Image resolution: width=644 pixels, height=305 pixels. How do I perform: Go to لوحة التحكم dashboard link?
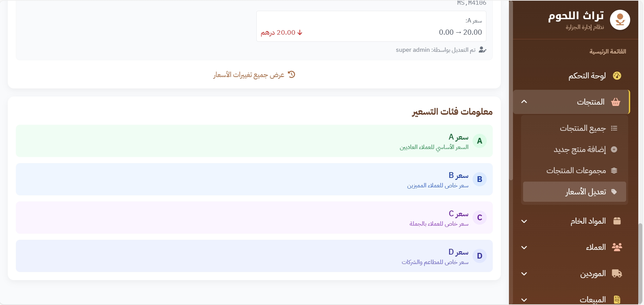[x=587, y=76]
